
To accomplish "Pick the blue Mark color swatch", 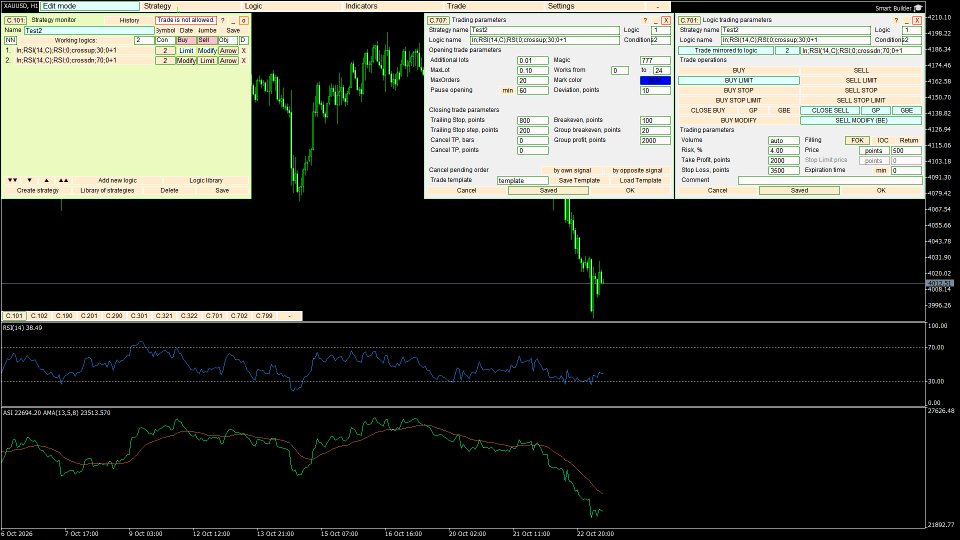I will [x=655, y=80].
